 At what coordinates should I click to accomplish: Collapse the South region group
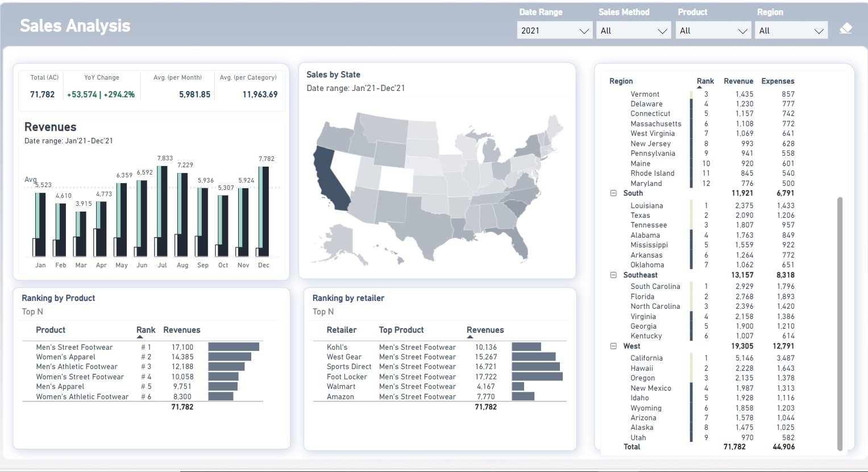613,193
